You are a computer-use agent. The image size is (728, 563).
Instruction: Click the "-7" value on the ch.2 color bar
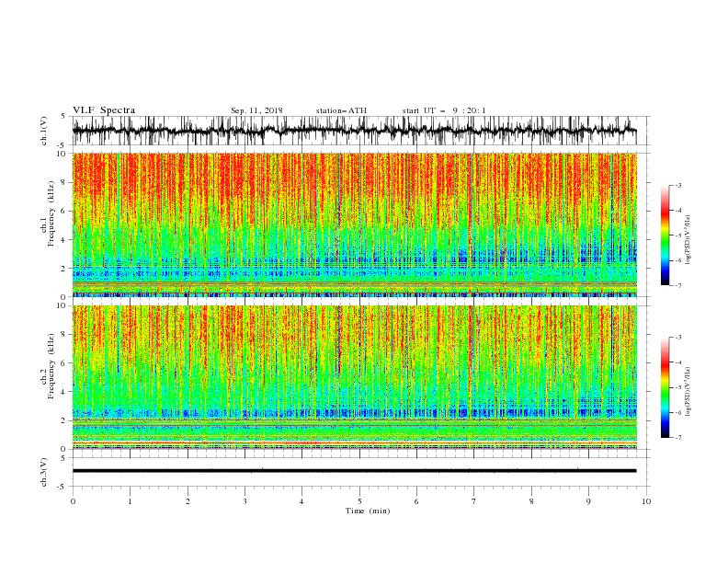coord(678,438)
